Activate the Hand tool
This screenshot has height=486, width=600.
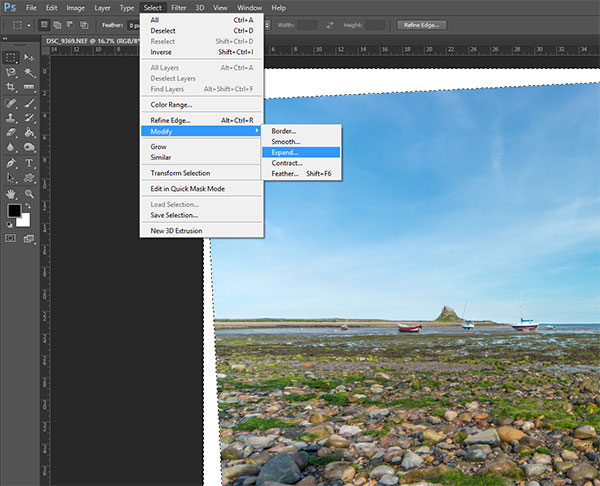point(11,194)
